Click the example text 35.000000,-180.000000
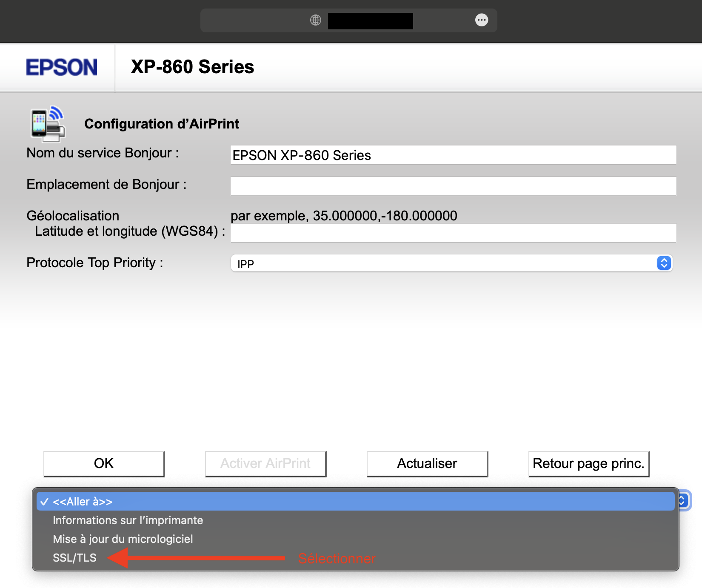This screenshot has width=702, height=588. tap(385, 216)
